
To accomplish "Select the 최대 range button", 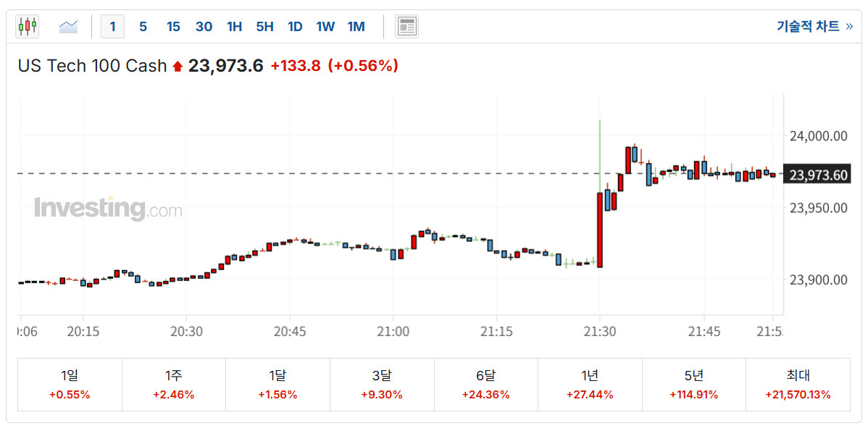I will click(798, 385).
